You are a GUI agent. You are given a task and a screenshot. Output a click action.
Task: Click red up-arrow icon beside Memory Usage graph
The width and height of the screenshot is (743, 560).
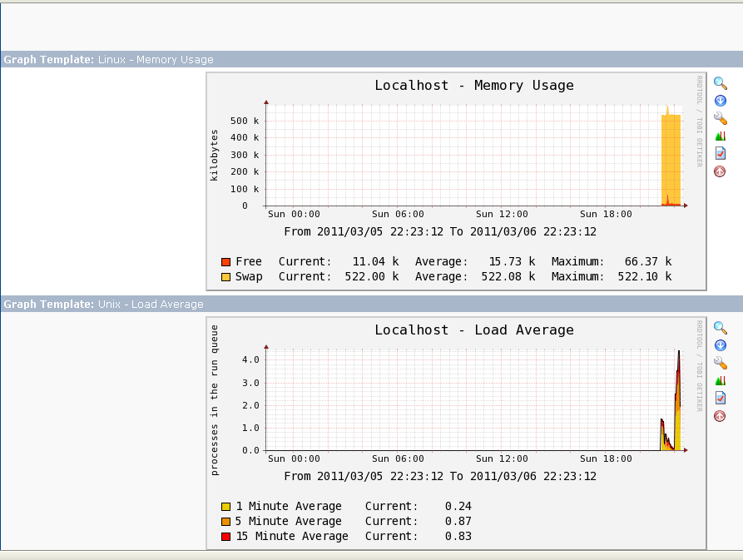720,171
